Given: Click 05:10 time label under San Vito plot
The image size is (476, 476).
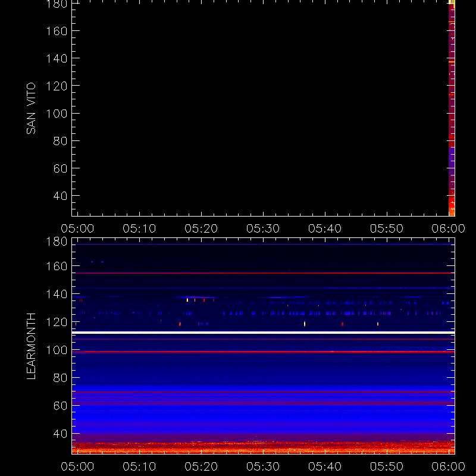Looking at the screenshot, I should click(x=139, y=228).
